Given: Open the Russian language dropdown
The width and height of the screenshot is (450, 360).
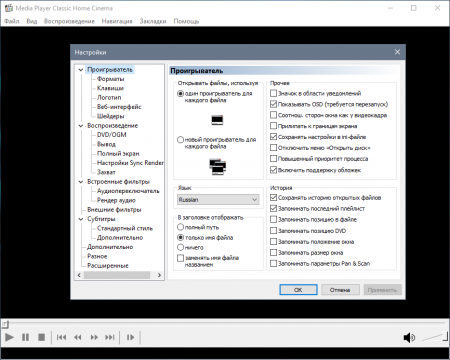Looking at the screenshot, I should tap(218, 200).
